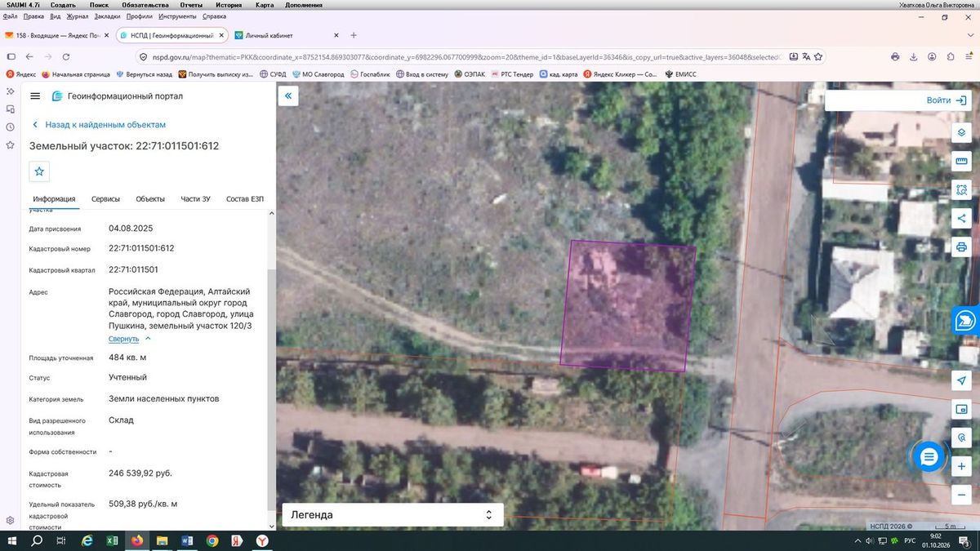The image size is (980, 551).
Task: Collapse the left information panel
Action: tap(287, 96)
